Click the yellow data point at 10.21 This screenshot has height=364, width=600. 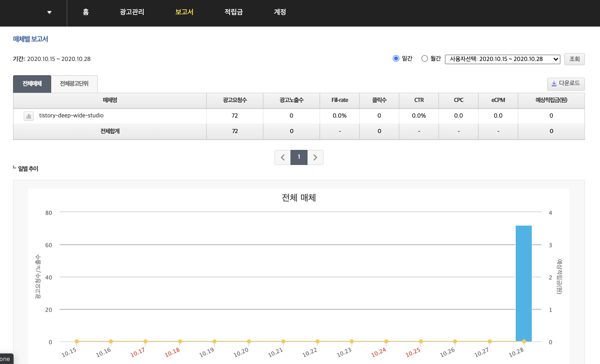pyautogui.click(x=283, y=341)
